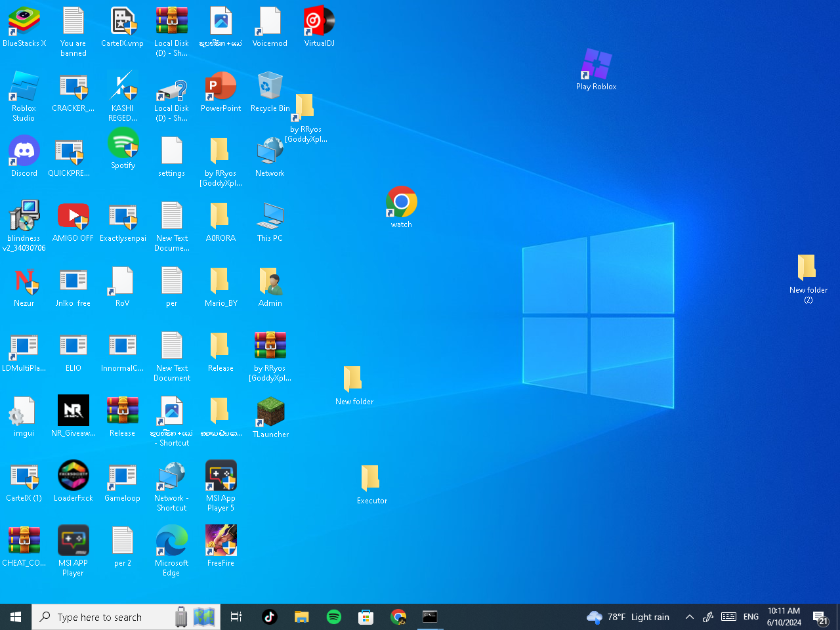Screen dimensions: 840x630
Task: Open the NR_Giveaw... icon
Action: [73, 417]
